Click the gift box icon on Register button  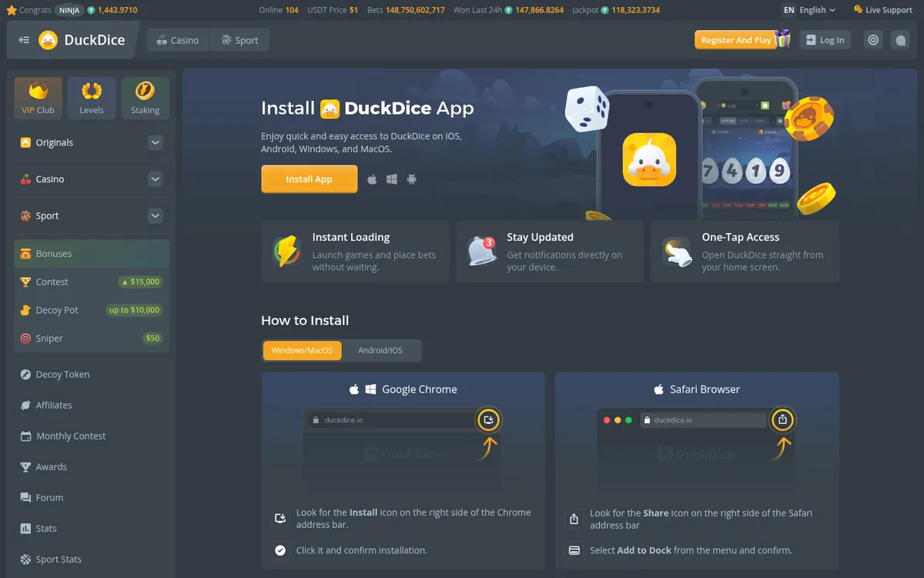783,38
